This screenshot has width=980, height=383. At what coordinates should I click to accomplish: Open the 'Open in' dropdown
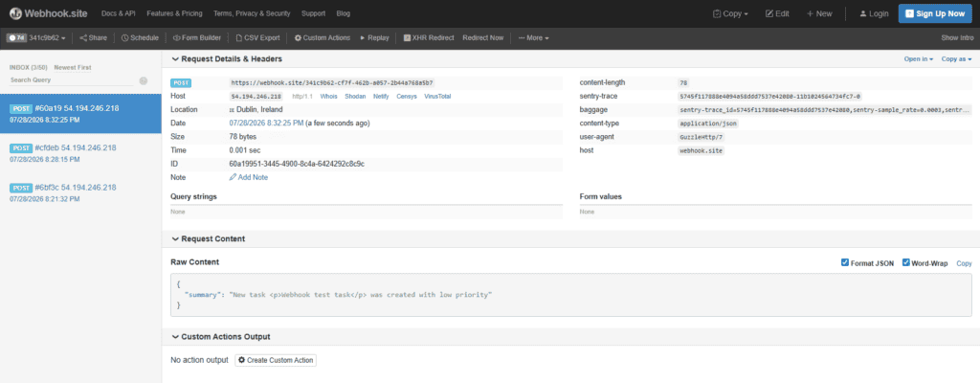[x=918, y=58]
